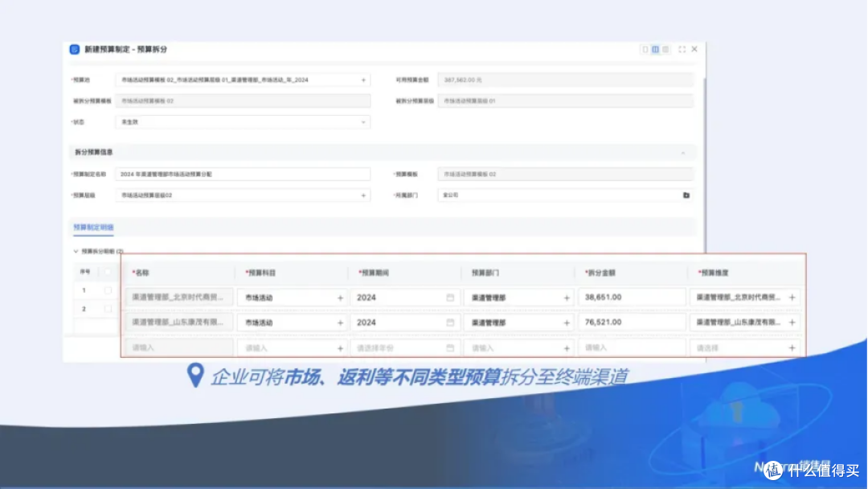Open calendar for 预算期间 in 北京时代 row
This screenshot has width=868, height=489.
[450, 298]
